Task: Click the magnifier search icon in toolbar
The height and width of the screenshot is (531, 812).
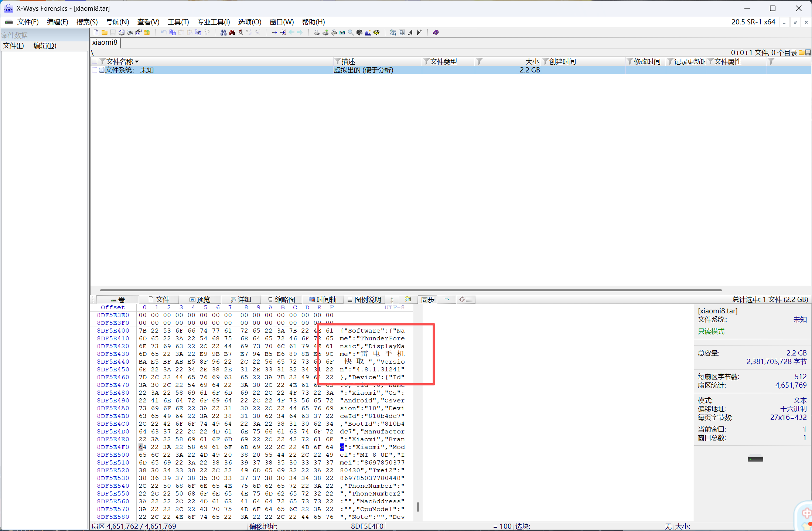Action: click(351, 33)
